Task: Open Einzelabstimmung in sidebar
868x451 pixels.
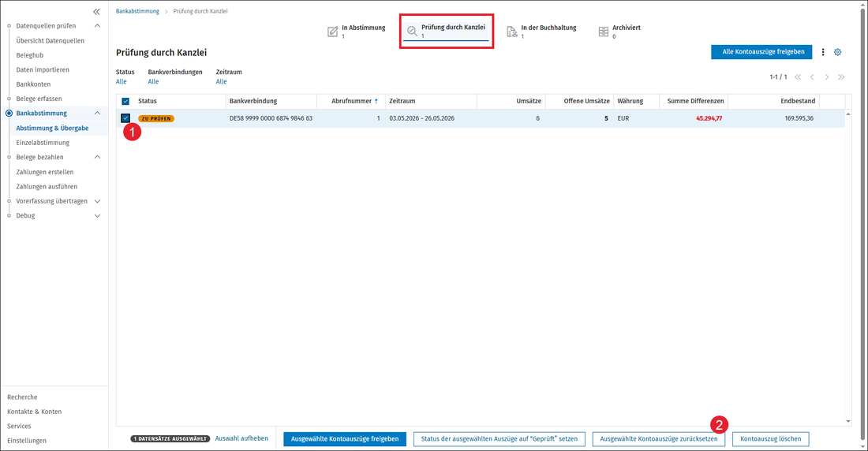Action: pyautogui.click(x=43, y=143)
